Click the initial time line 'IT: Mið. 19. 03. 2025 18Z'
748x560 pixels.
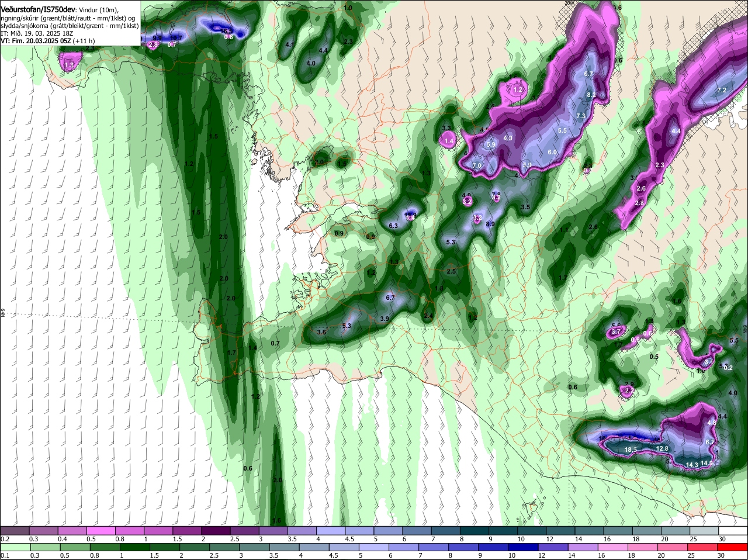[36, 33]
